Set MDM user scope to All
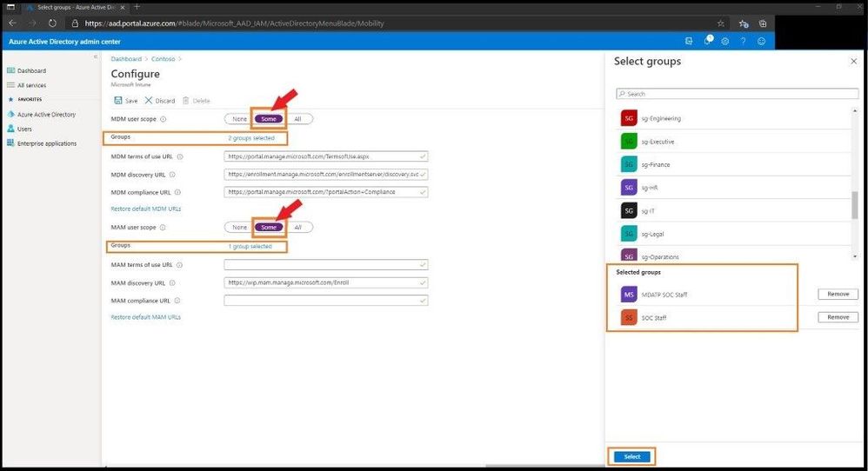This screenshot has width=868, height=471. (297, 119)
